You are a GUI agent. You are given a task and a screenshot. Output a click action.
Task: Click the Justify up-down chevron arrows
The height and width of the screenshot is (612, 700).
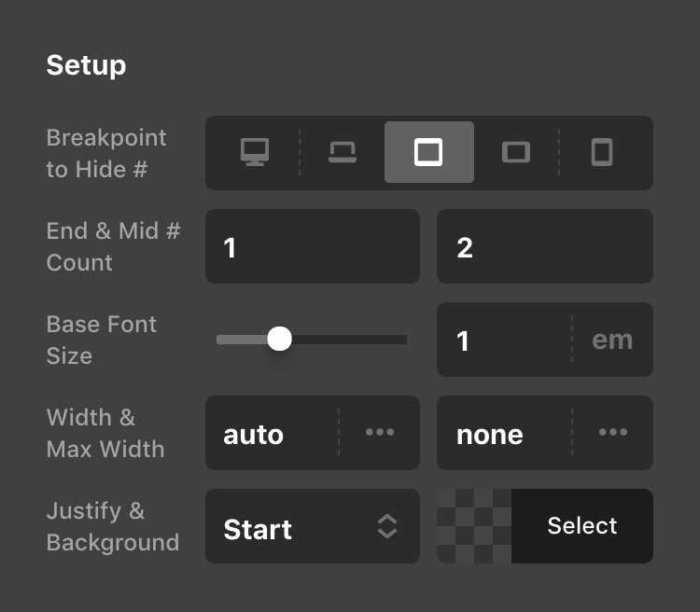click(x=387, y=526)
